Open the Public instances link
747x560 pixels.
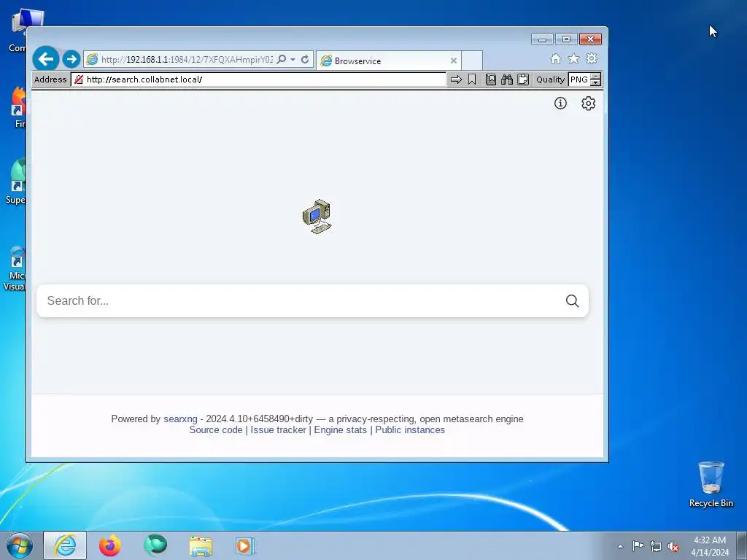[x=410, y=430]
